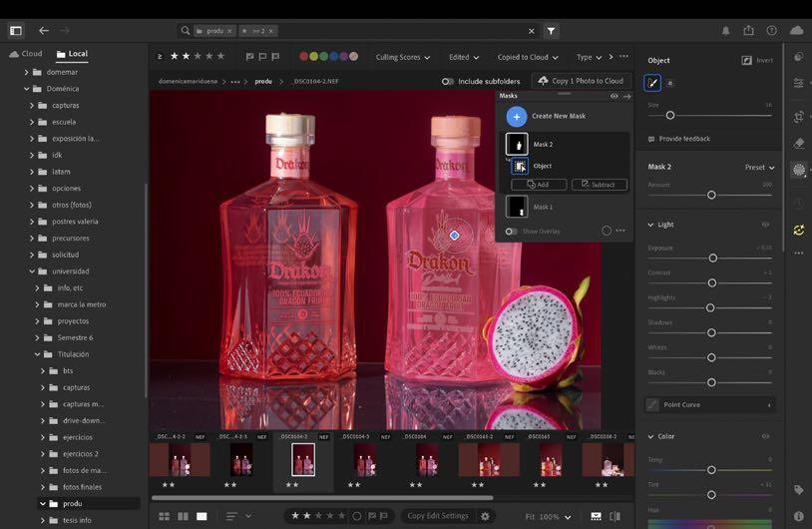Image resolution: width=812 pixels, height=529 pixels.
Task: Open copy edit settings gear icon
Action: (485, 516)
